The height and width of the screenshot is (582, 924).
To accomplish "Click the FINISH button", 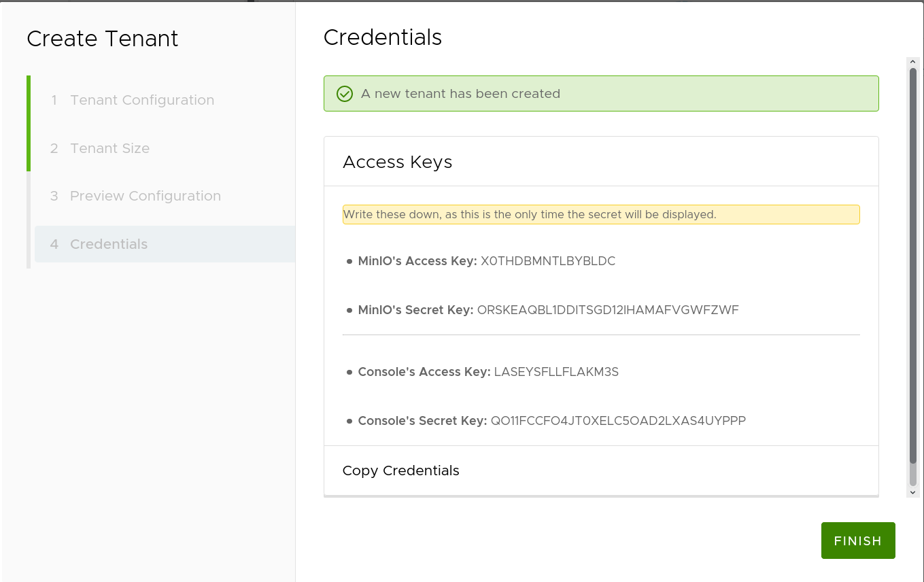I will pyautogui.click(x=858, y=541).
